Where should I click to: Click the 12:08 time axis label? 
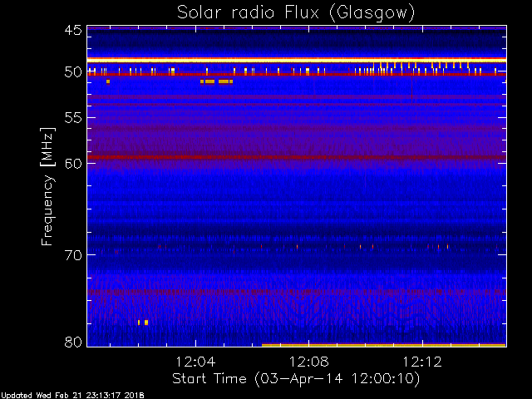click(x=308, y=362)
